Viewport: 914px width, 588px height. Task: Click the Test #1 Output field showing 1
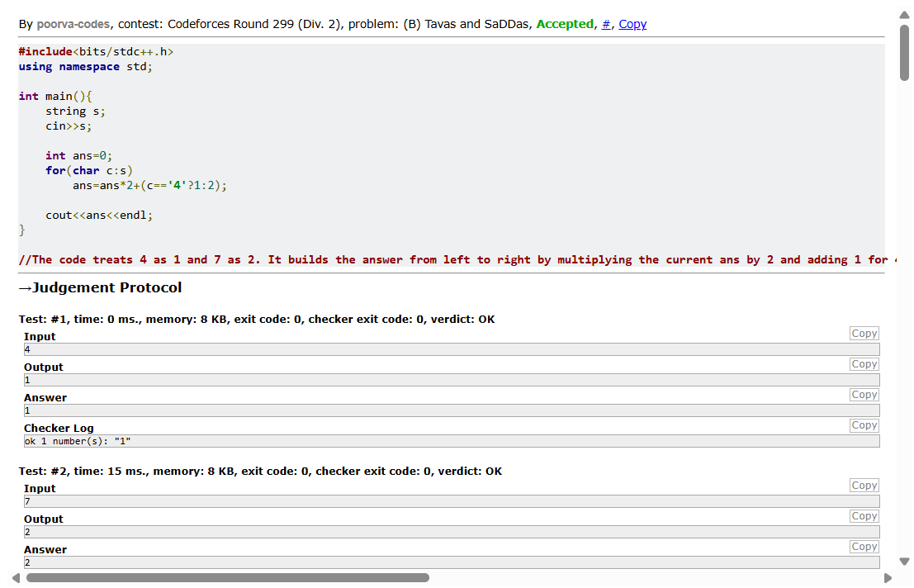tap(452, 380)
